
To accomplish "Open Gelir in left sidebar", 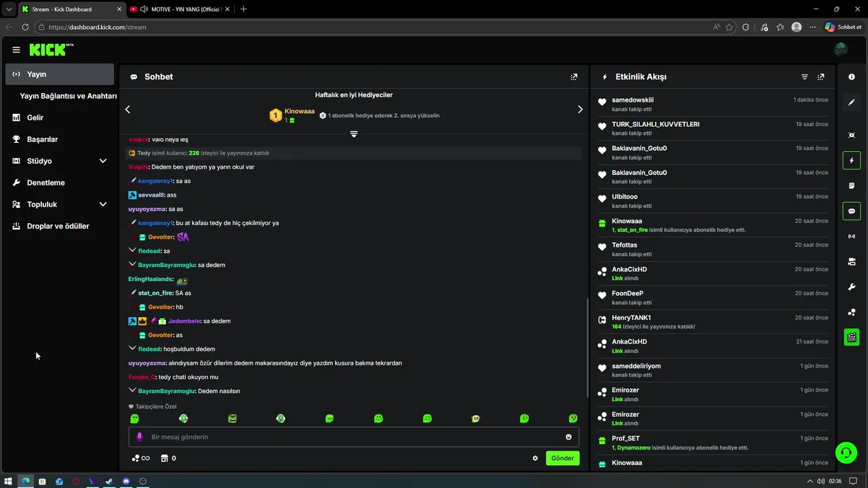I will [60, 117].
